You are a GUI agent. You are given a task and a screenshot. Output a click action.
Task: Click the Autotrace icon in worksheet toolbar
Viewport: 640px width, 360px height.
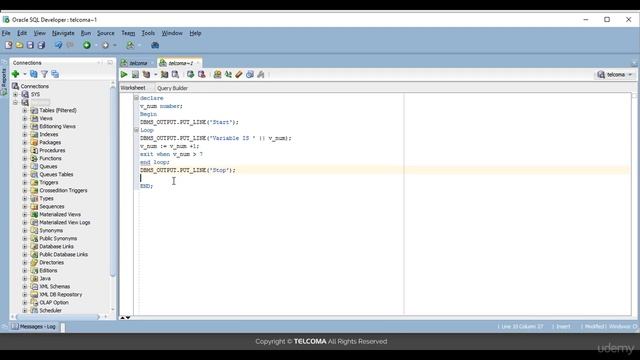coord(164,74)
